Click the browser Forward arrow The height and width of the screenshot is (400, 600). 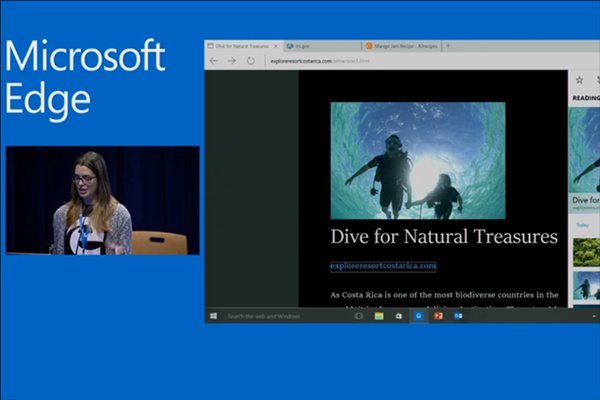click(x=231, y=61)
